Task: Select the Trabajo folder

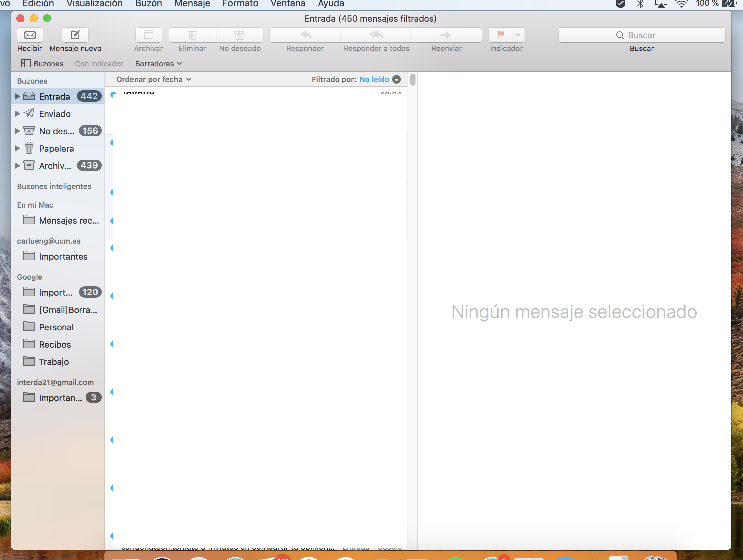Action: [x=54, y=362]
